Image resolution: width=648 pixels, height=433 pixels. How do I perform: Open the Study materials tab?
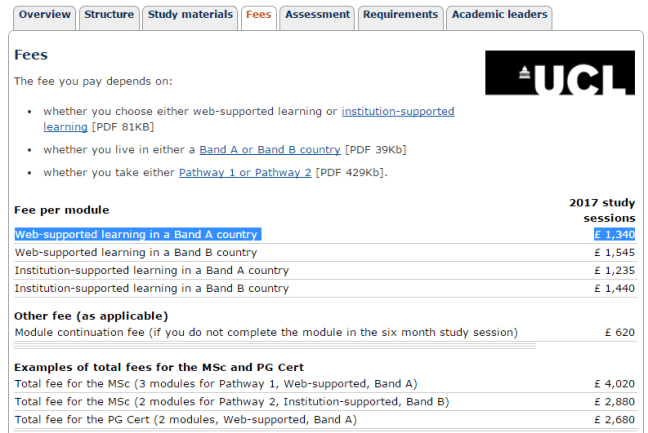pyautogui.click(x=190, y=15)
